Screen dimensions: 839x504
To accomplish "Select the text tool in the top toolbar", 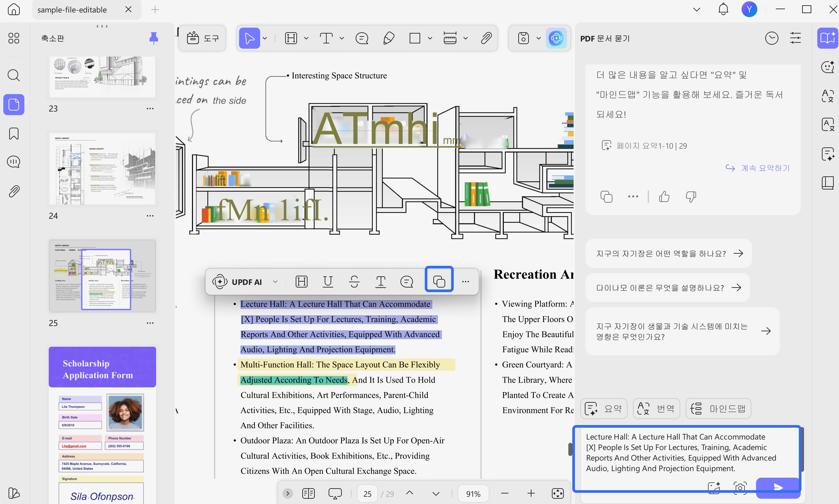I will coord(326,38).
